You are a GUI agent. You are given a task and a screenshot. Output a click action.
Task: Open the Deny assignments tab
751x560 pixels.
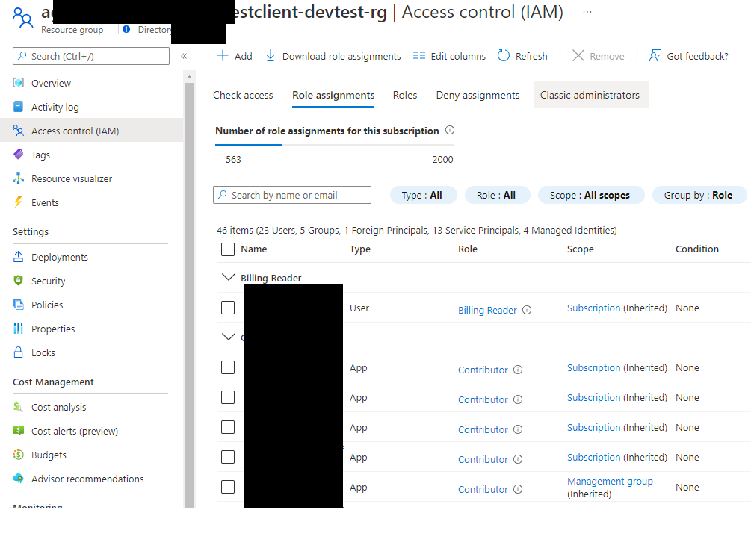pos(478,95)
